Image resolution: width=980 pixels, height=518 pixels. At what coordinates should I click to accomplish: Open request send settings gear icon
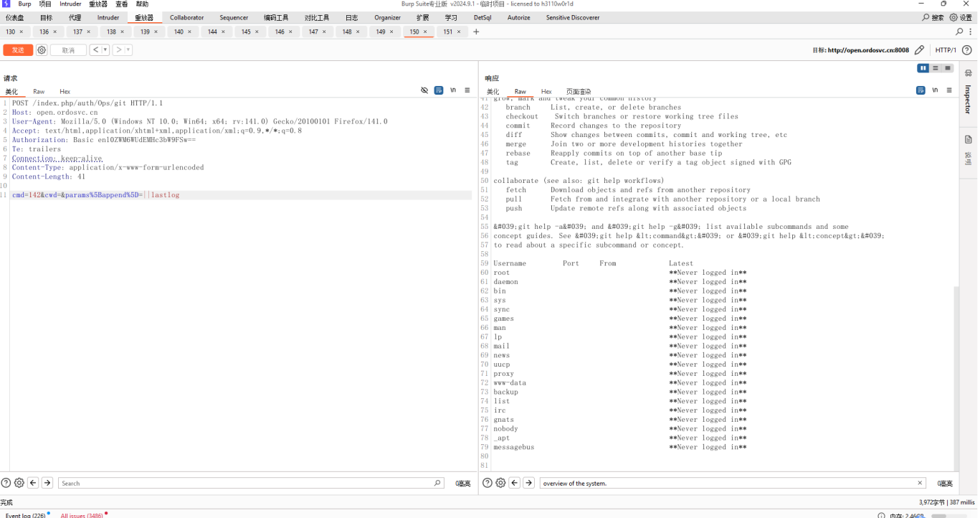tap(42, 50)
